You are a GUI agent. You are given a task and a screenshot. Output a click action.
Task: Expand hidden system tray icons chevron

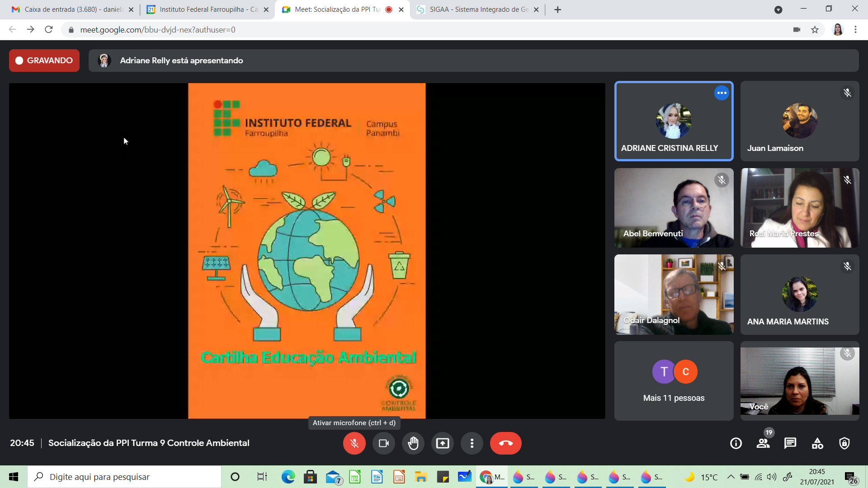(x=731, y=477)
